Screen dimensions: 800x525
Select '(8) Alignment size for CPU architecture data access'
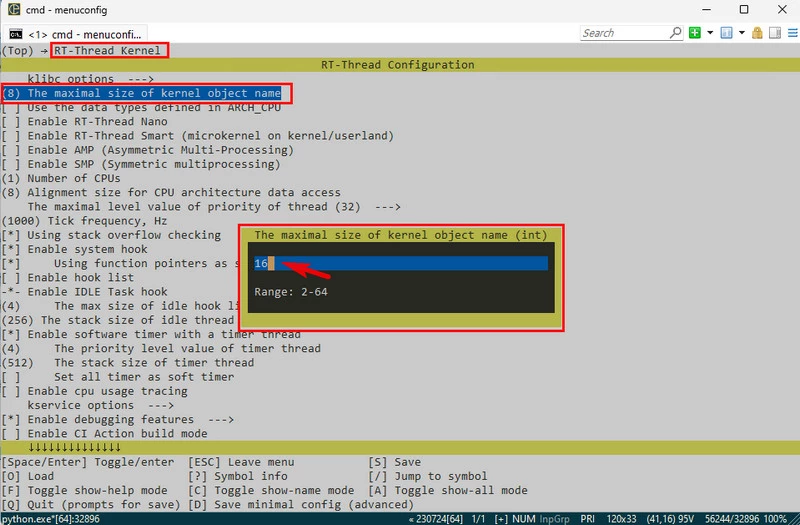pyautogui.click(x=171, y=193)
